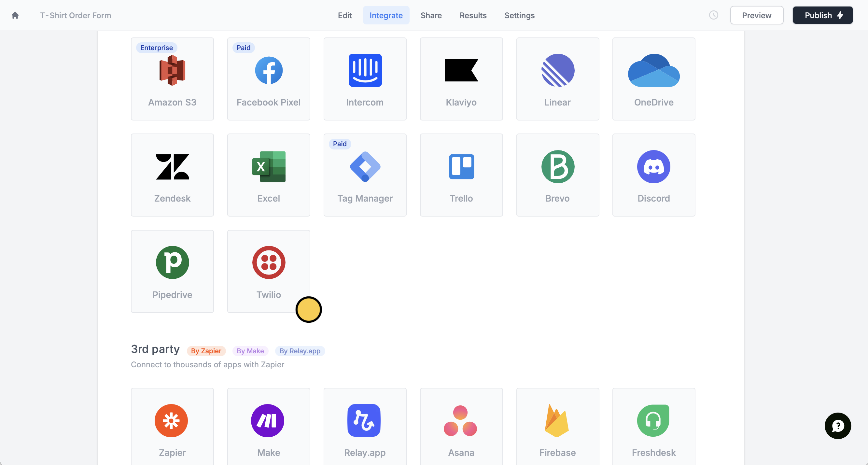Go to home via house icon
Viewport: 868px width, 465px height.
(x=15, y=16)
